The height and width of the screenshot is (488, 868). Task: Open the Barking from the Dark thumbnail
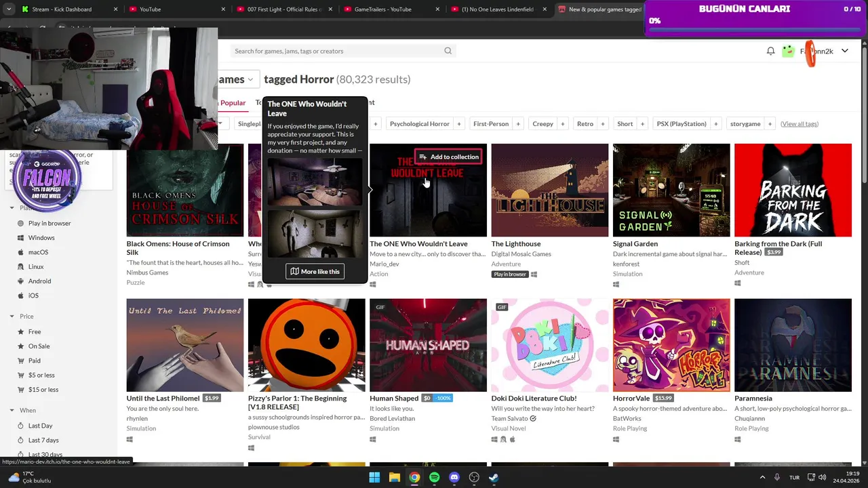point(793,190)
